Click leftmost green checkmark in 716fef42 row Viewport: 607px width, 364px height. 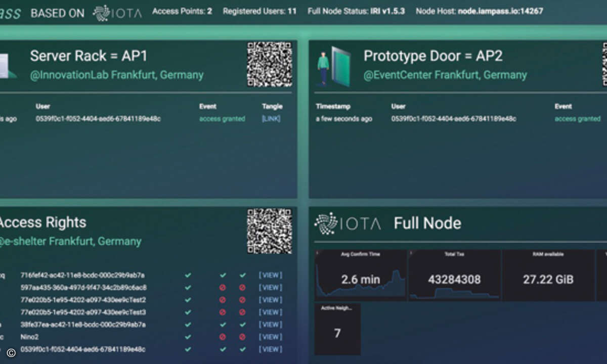188,275
